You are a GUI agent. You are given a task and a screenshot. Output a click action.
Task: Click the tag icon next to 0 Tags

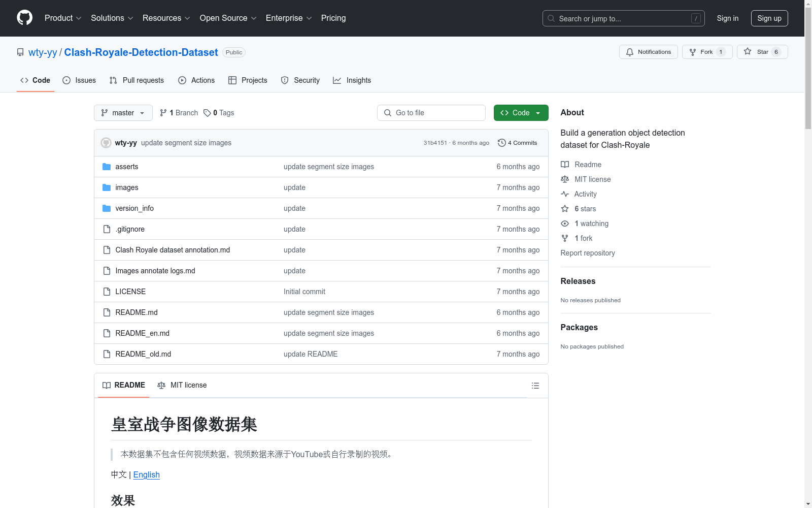click(207, 113)
